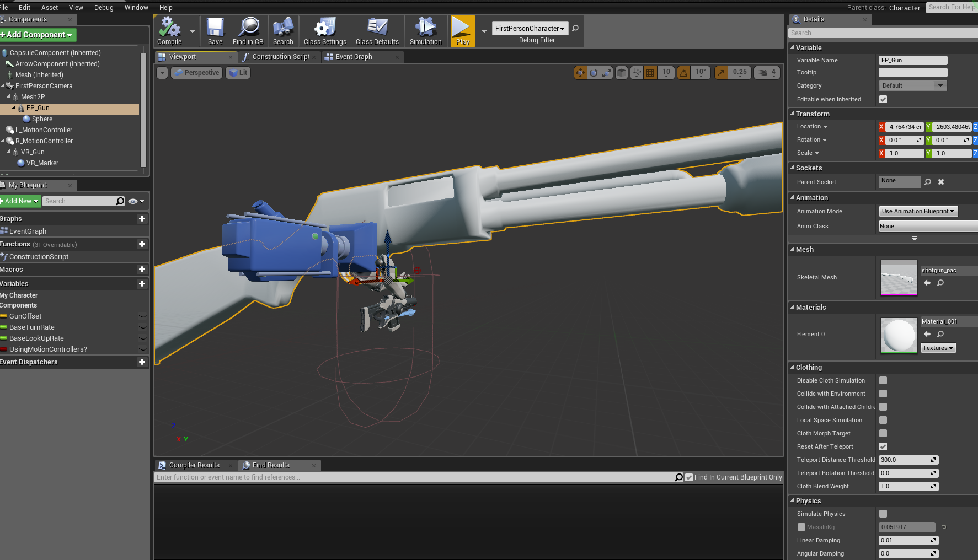The width and height of the screenshot is (978, 560).
Task: Click Find in CB toolbar icon
Action: pyautogui.click(x=248, y=31)
